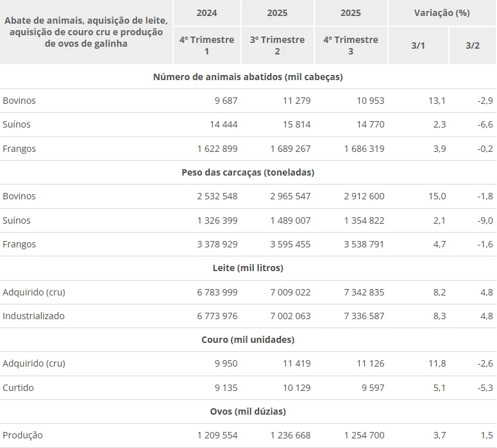This screenshot has height=448, width=497.
Task: Click the "Número de animais abatidos" section heading
Action: (248, 77)
